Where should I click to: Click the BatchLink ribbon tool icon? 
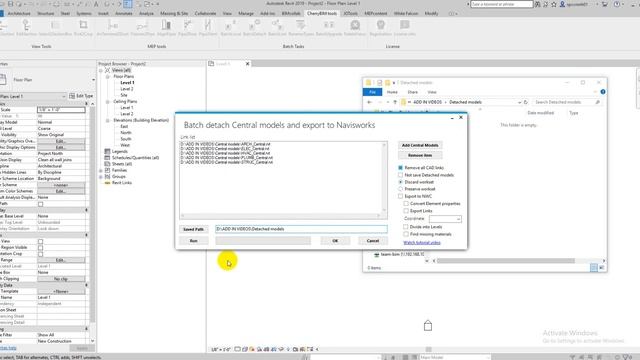point(277,25)
